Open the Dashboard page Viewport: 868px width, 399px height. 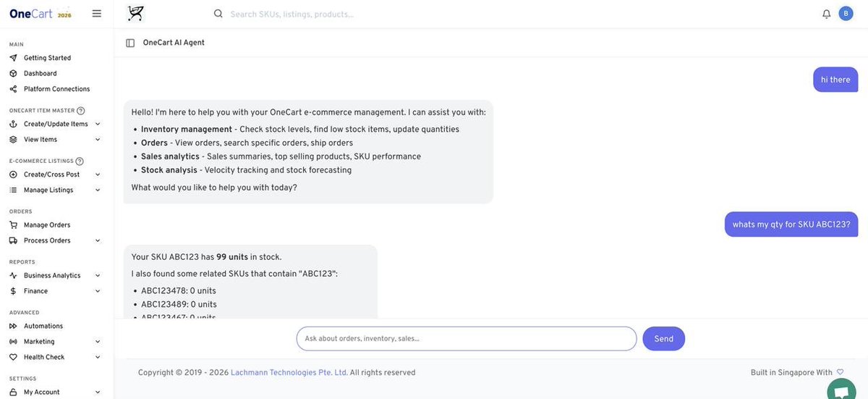coord(40,73)
